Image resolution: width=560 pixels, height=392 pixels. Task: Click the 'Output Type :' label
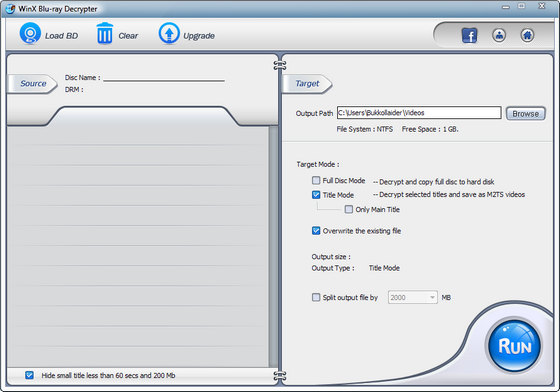tap(333, 268)
